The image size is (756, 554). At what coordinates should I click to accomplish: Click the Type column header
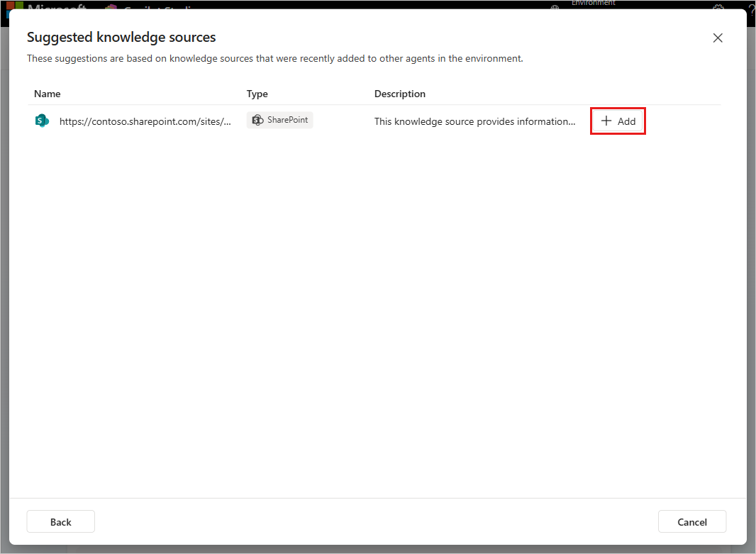click(x=257, y=94)
